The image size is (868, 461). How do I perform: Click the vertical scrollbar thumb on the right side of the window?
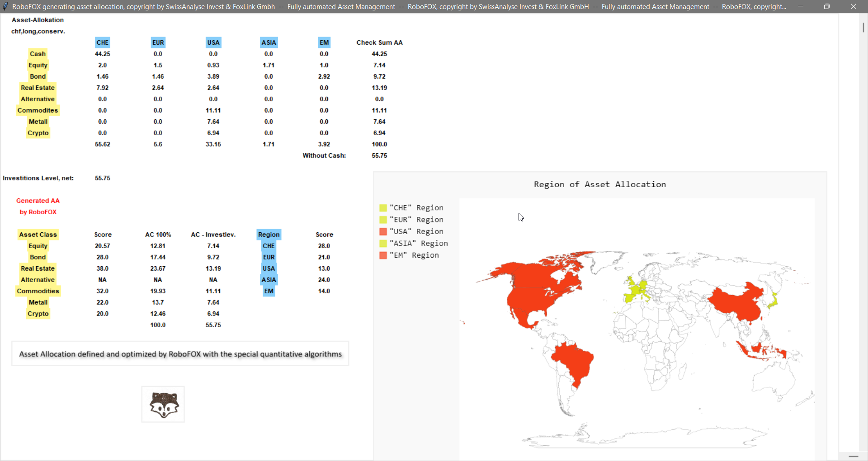[x=863, y=27]
